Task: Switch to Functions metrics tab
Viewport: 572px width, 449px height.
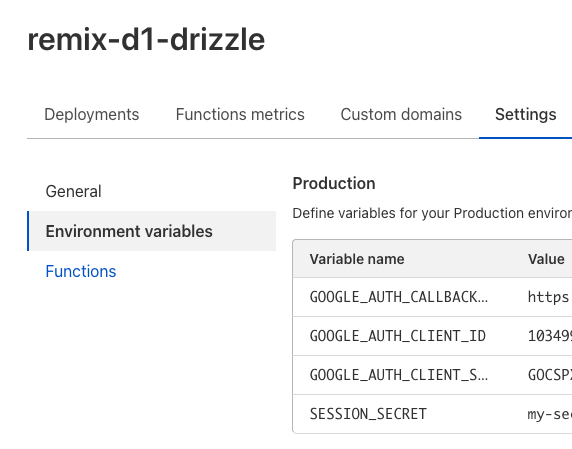Action: click(240, 115)
